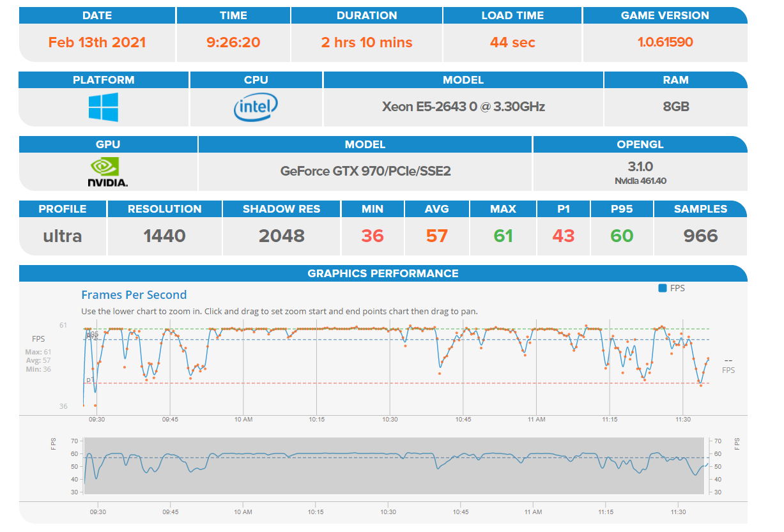
Task: Click the 11 AM marker on the upper chart axis
Action: pyautogui.click(x=536, y=420)
